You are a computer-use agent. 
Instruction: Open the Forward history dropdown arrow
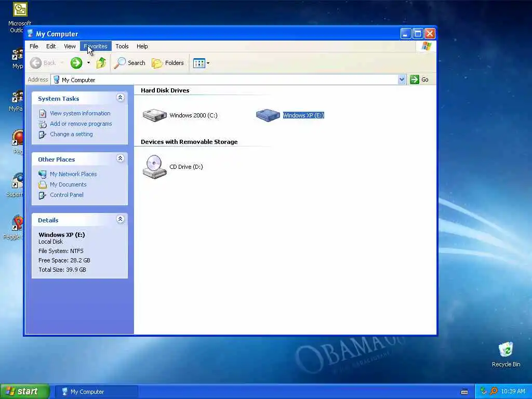(x=88, y=63)
